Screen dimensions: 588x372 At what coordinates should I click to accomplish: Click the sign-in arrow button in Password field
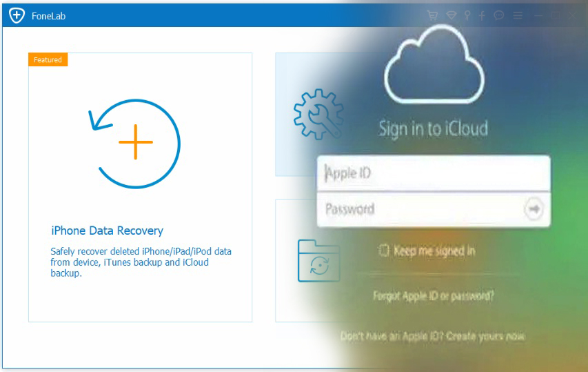click(534, 208)
